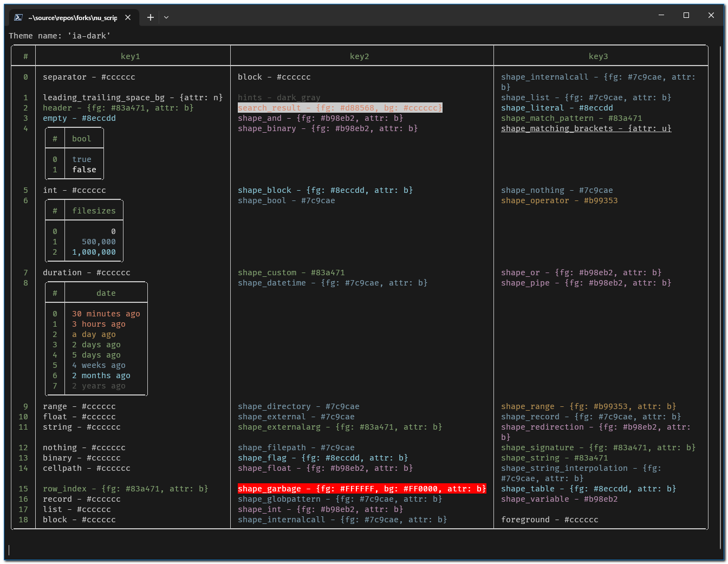Click 'block - #cccccc' in key2 column
The image size is (728, 564).
click(275, 77)
